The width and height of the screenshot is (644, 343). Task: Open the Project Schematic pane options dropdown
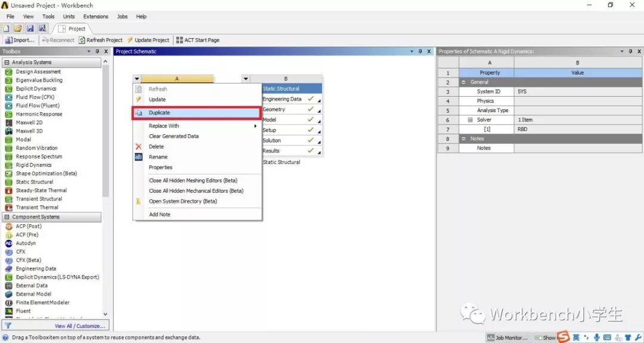point(412,51)
